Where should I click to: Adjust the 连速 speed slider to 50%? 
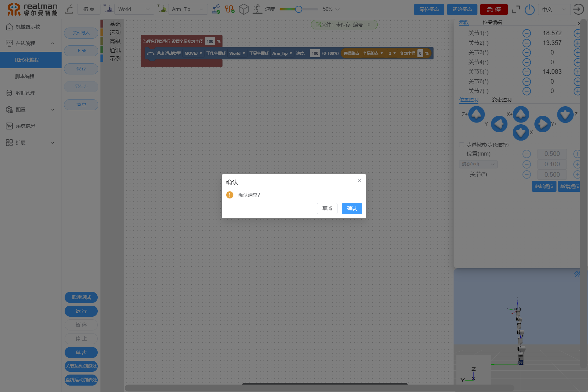click(298, 9)
